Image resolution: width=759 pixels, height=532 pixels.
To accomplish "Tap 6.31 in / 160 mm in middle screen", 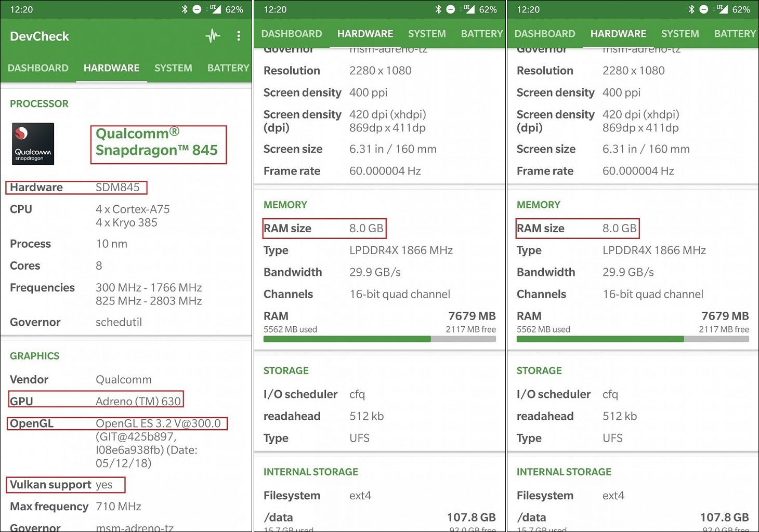I will 392,149.
